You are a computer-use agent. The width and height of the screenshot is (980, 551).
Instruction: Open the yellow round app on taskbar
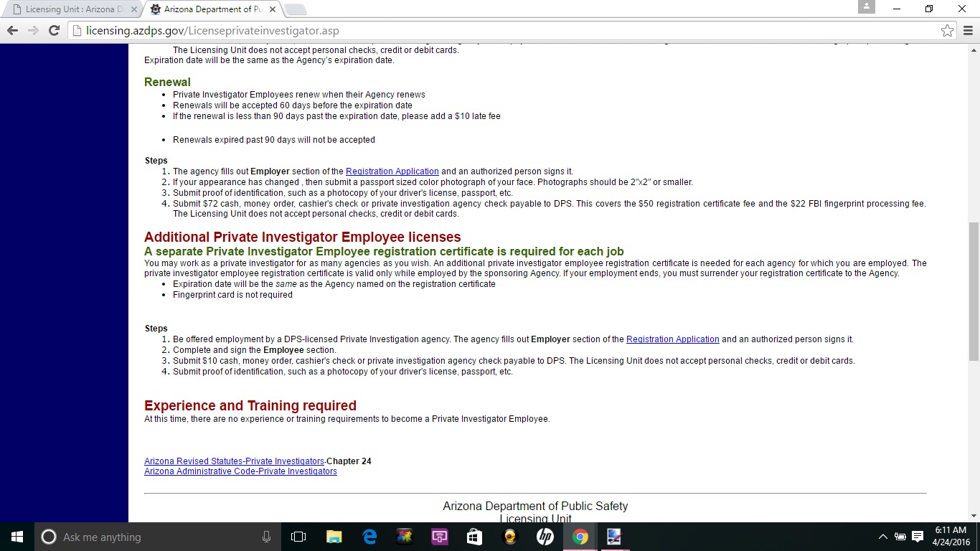point(510,537)
